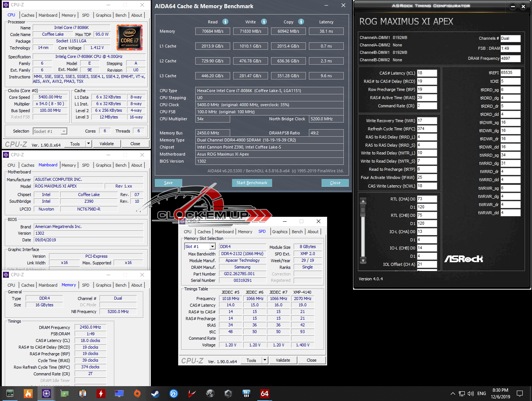The height and width of the screenshot is (401, 532).
Task: Open the Windows notification center icon
Action: (x=520, y=394)
